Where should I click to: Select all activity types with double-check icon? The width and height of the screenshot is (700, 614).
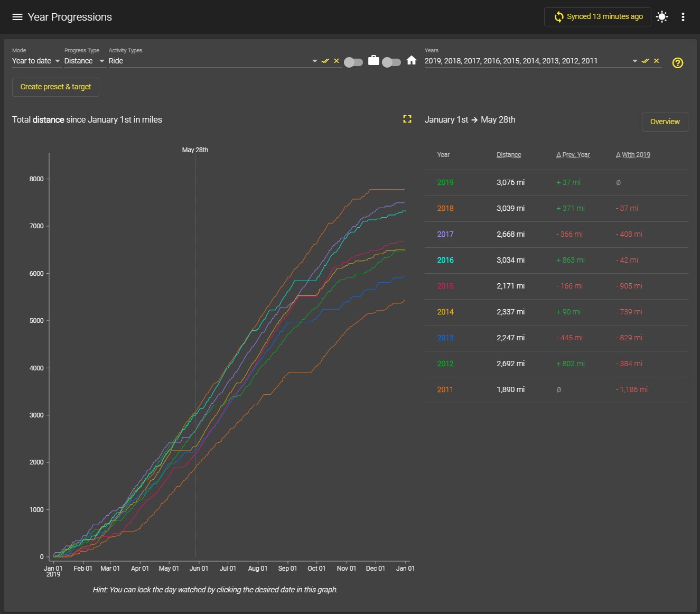tap(325, 61)
